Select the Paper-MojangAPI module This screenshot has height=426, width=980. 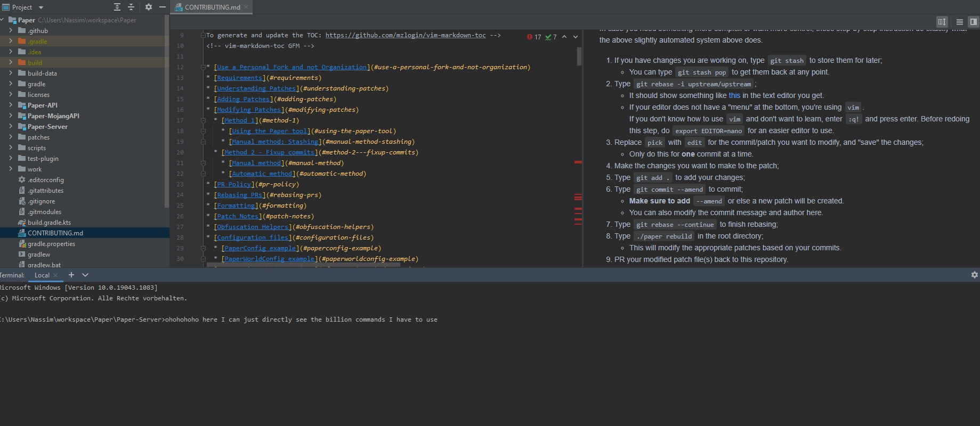[x=53, y=116]
